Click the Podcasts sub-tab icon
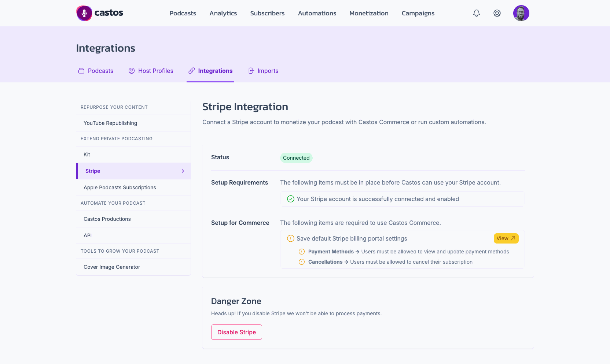This screenshot has width=610, height=364. point(81,71)
